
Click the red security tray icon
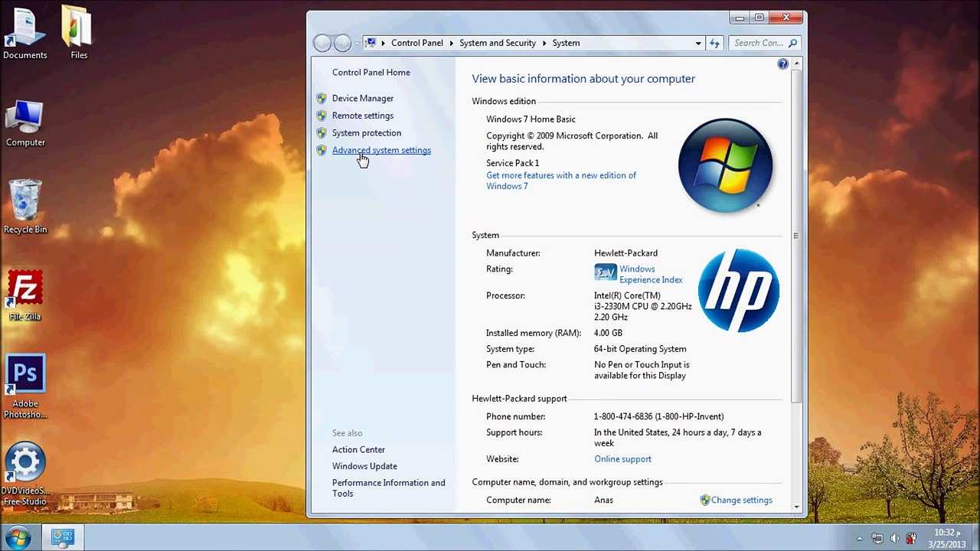coord(911,539)
